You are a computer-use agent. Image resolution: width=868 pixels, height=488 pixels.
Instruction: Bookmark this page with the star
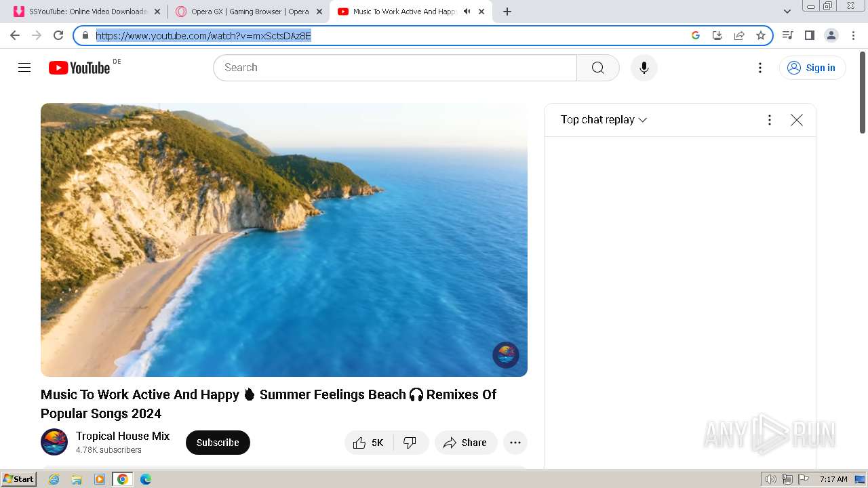pos(761,35)
